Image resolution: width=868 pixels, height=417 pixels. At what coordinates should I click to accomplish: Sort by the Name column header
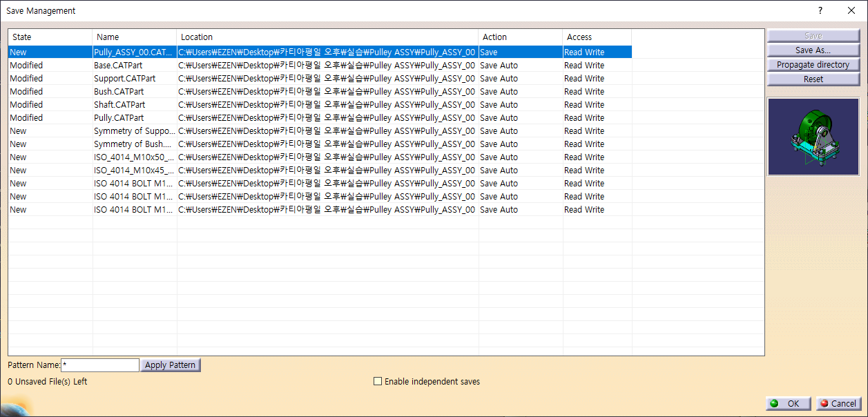point(135,37)
